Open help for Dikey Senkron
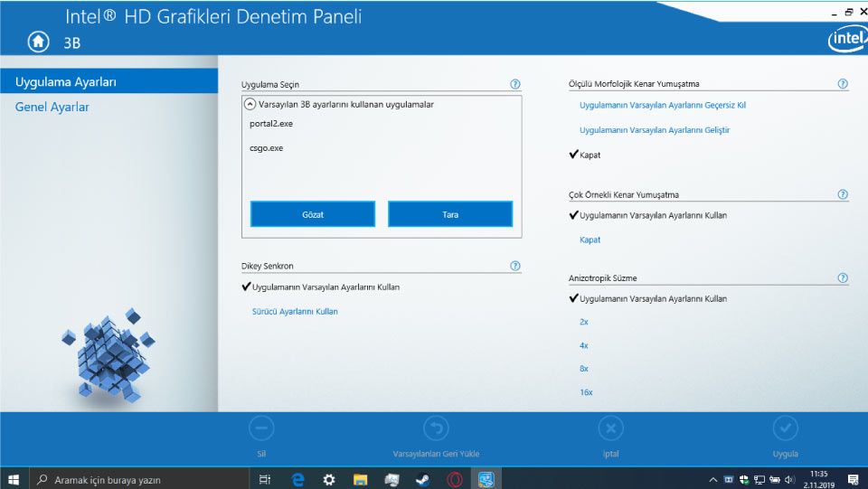The height and width of the screenshot is (489, 868). pos(514,266)
